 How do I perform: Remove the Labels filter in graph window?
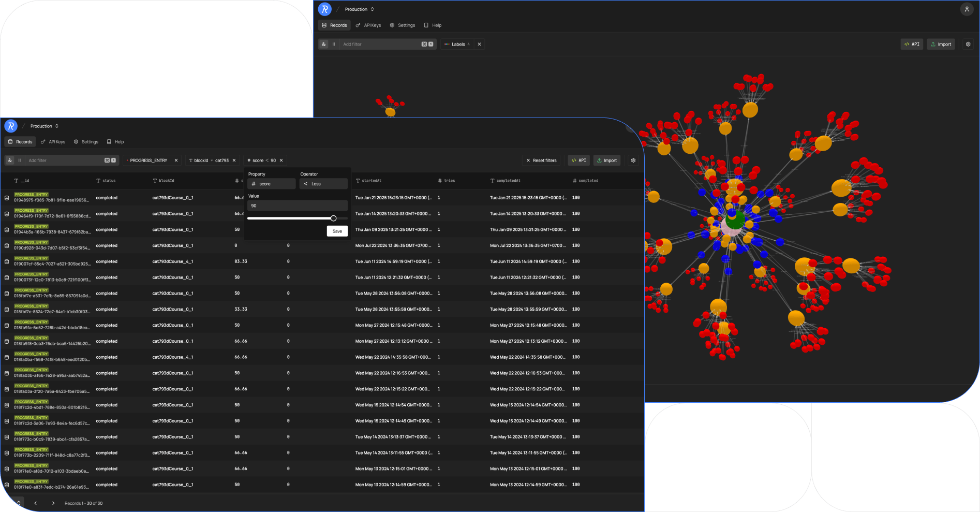point(479,45)
